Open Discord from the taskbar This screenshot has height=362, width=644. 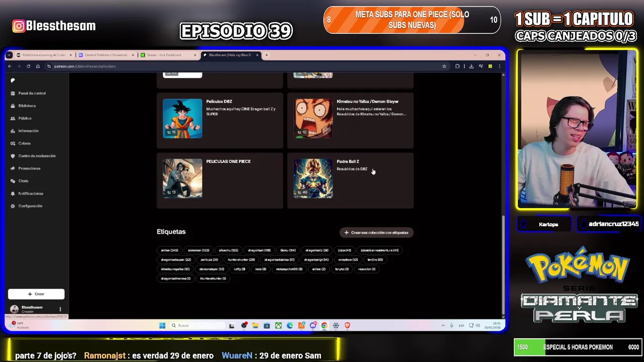(313, 325)
